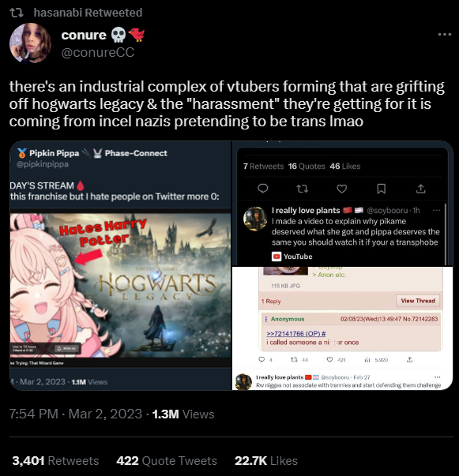The width and height of the screenshot is (459, 476).
Task: Click the View Thread button
Action: coord(418,301)
